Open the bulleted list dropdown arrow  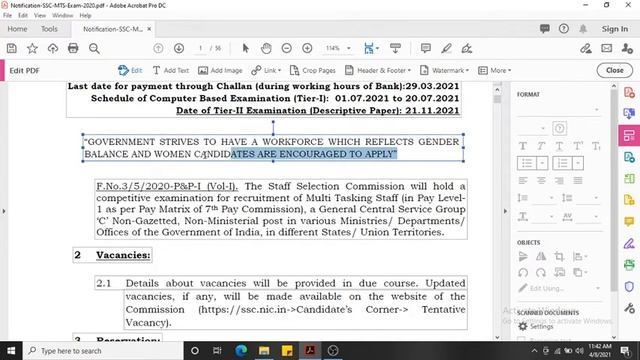tap(542, 163)
